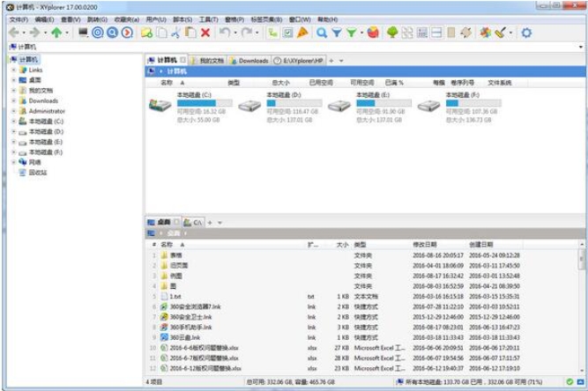Undo the last action via toolbar
Image resolution: width=588 pixels, height=391 pixels.
click(x=225, y=33)
